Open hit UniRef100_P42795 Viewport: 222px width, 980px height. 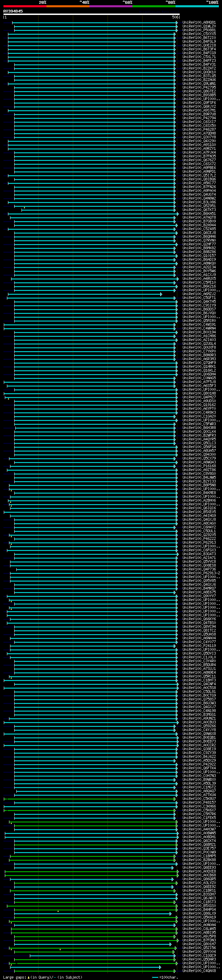[199, 88]
